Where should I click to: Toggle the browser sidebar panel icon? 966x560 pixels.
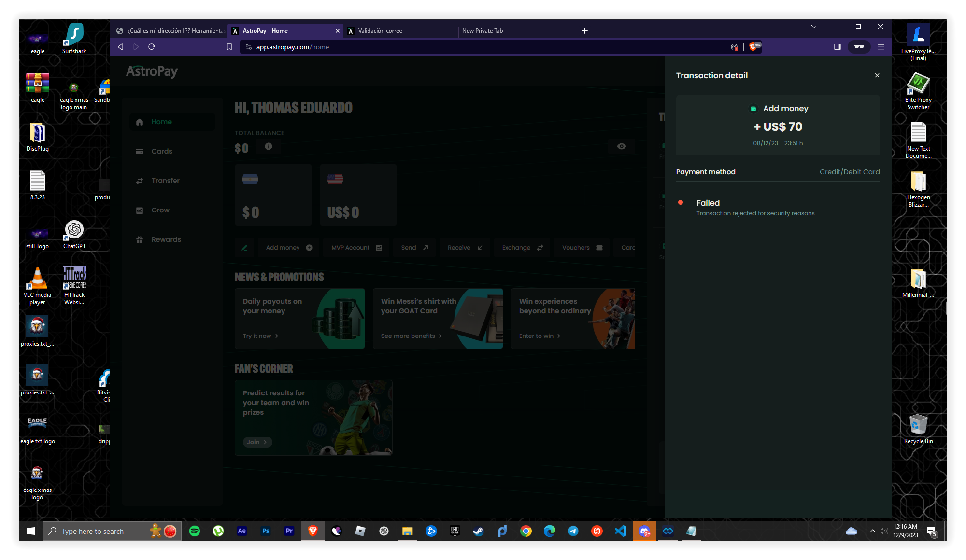pos(837,47)
